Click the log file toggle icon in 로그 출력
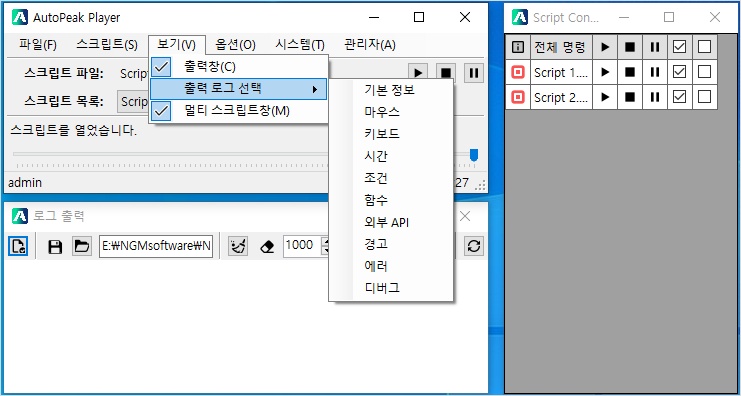This screenshot has width=741, height=396. tap(18, 246)
